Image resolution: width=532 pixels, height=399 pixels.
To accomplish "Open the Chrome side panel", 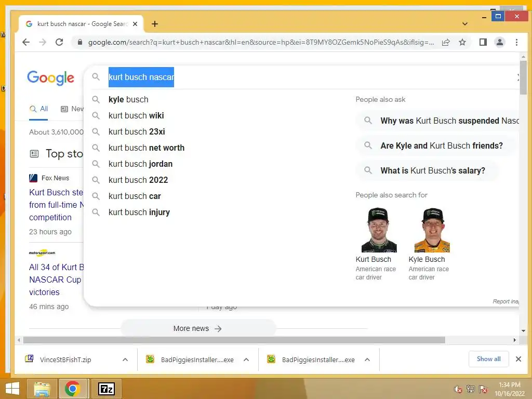I will pos(483,42).
